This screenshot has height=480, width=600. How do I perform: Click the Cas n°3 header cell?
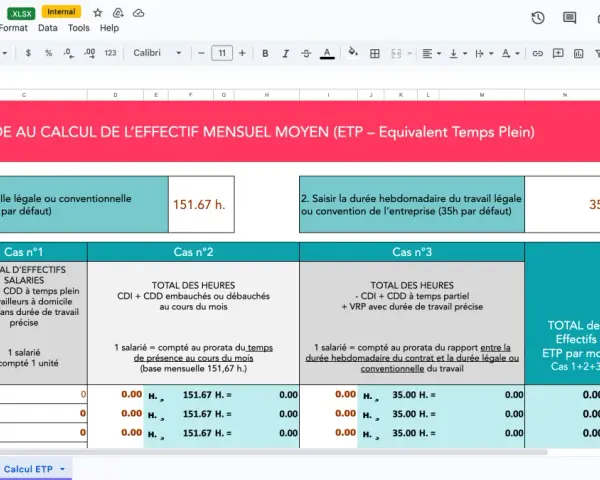tap(412, 252)
